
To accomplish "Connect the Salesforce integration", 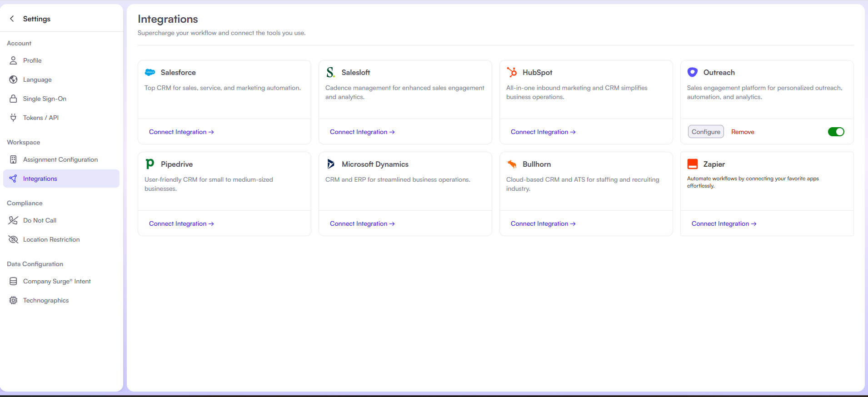I will click(181, 132).
